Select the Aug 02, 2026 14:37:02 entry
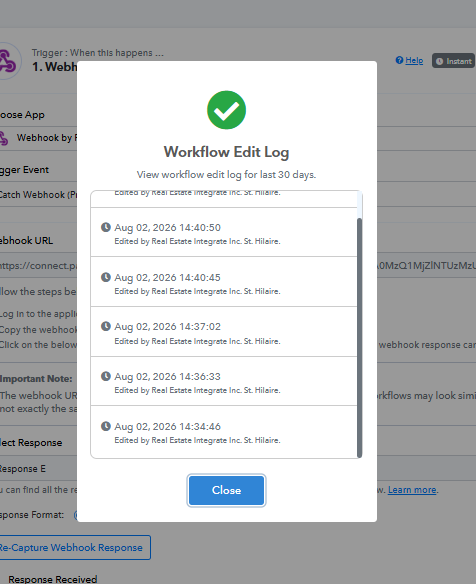The image size is (476, 584). [x=224, y=332]
